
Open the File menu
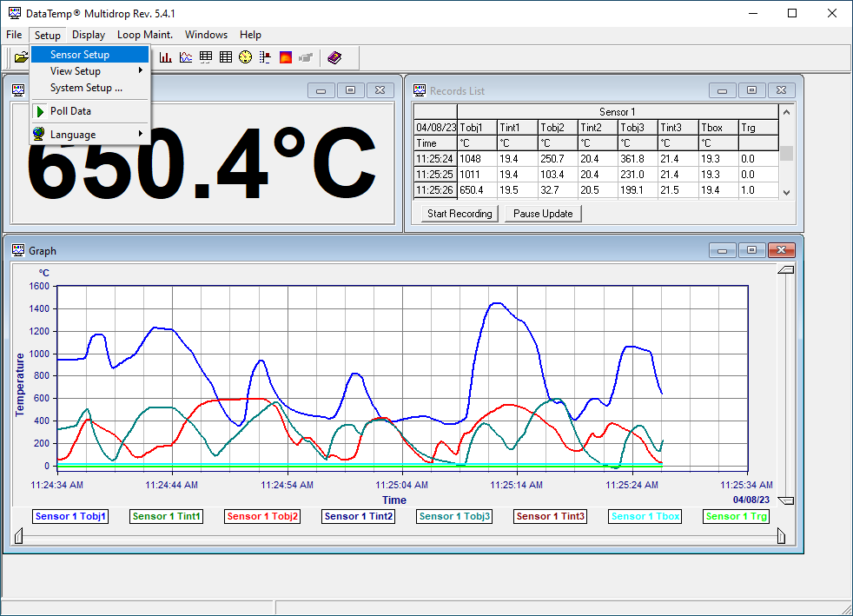(x=14, y=35)
